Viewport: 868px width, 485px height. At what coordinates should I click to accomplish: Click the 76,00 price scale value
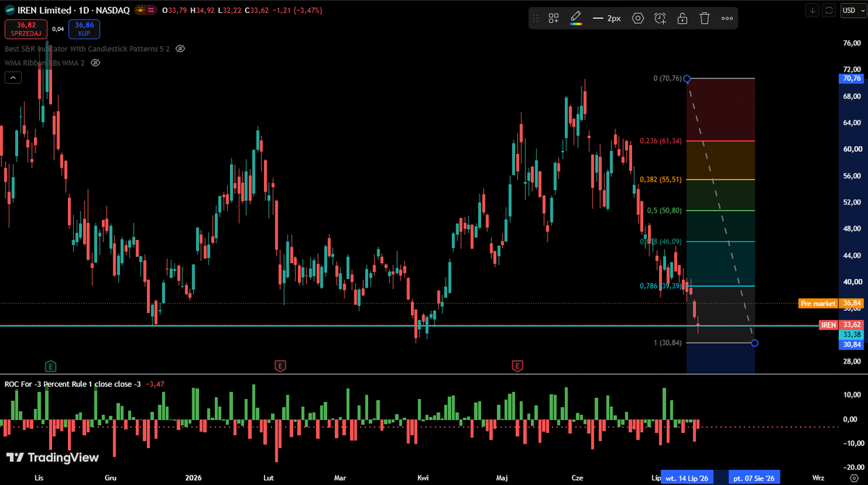854,43
